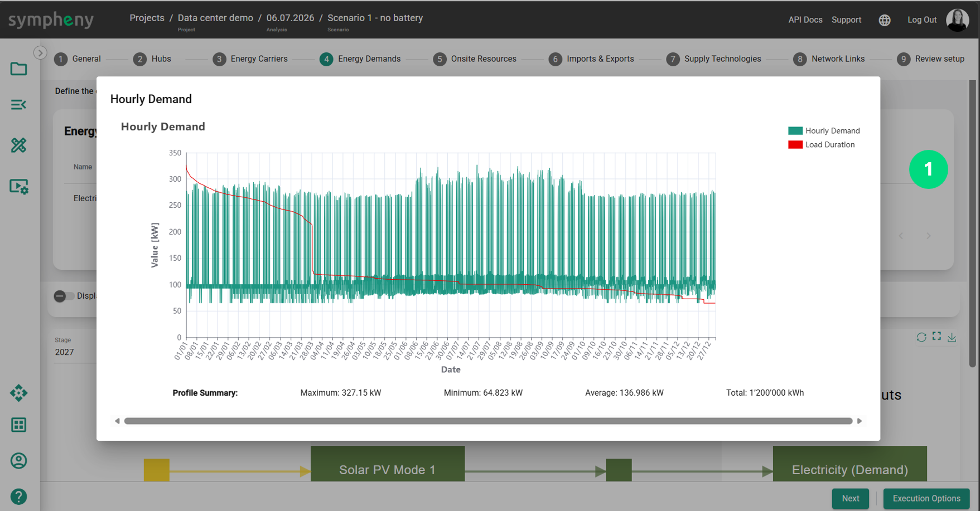The width and height of the screenshot is (980, 511).
Task: Go to step 1 General
Action: [x=78, y=59]
